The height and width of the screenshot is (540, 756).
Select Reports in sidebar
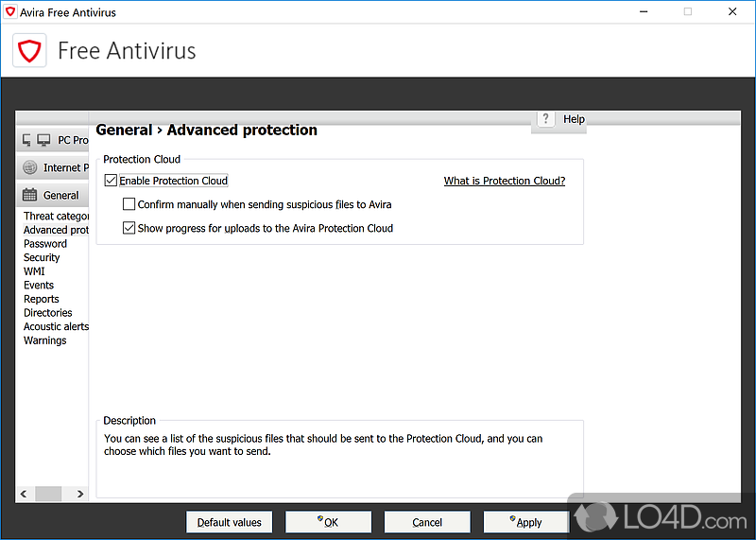(41, 299)
